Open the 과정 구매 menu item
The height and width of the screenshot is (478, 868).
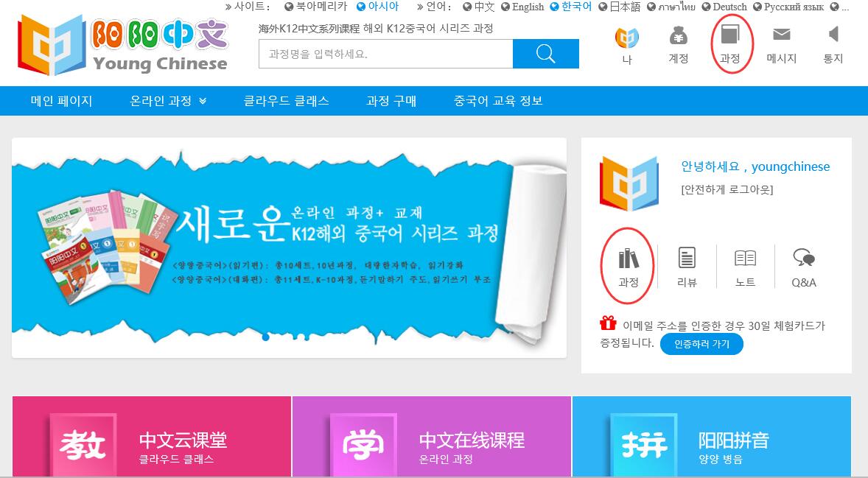click(x=391, y=101)
